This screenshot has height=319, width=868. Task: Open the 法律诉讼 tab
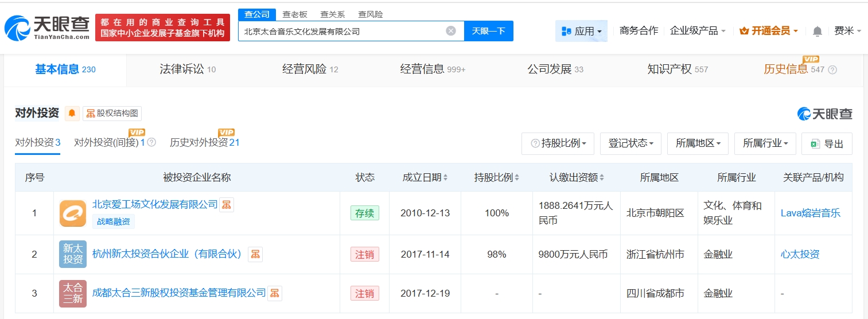coord(188,69)
